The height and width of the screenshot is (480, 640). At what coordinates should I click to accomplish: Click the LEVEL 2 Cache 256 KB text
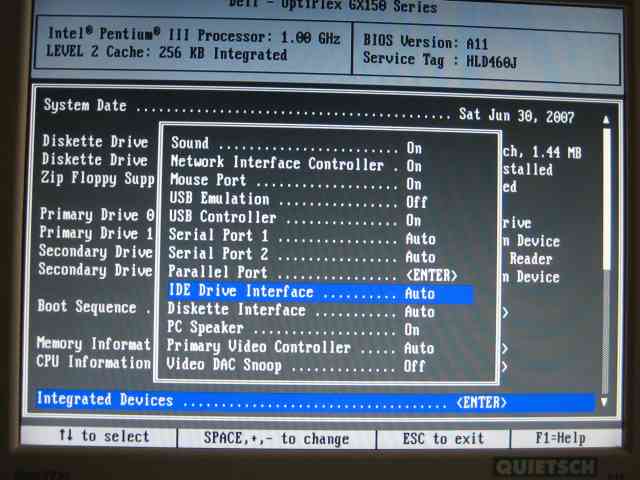(x=167, y=53)
